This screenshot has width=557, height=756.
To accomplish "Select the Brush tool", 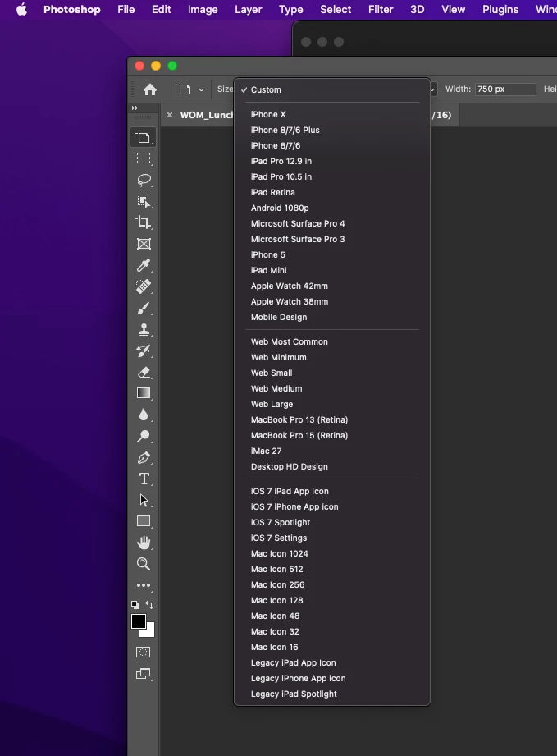I will point(143,308).
